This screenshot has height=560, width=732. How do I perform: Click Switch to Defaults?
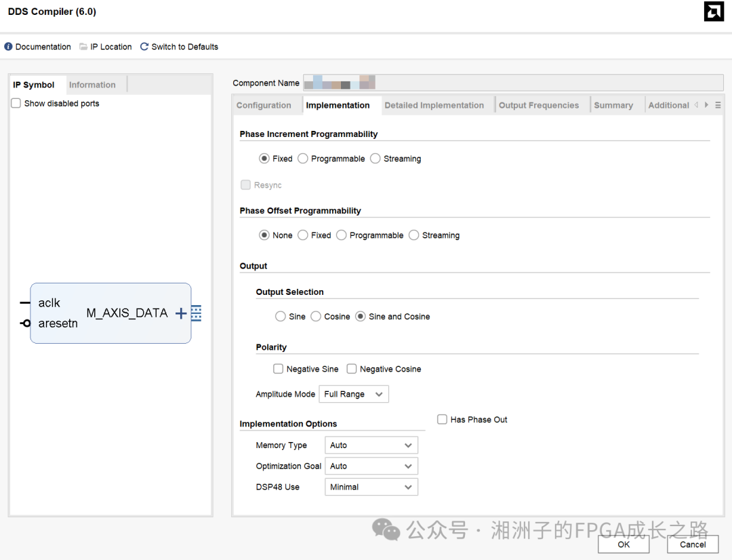185,47
